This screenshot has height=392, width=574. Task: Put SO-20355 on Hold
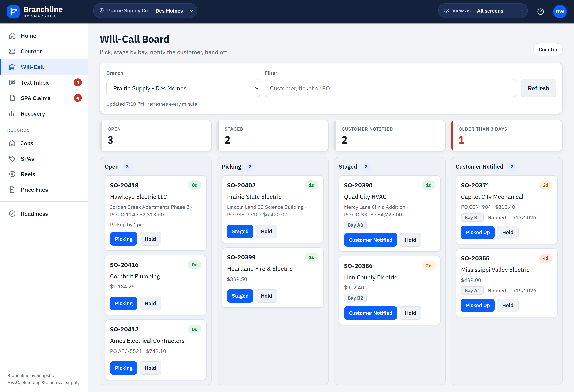tap(508, 305)
